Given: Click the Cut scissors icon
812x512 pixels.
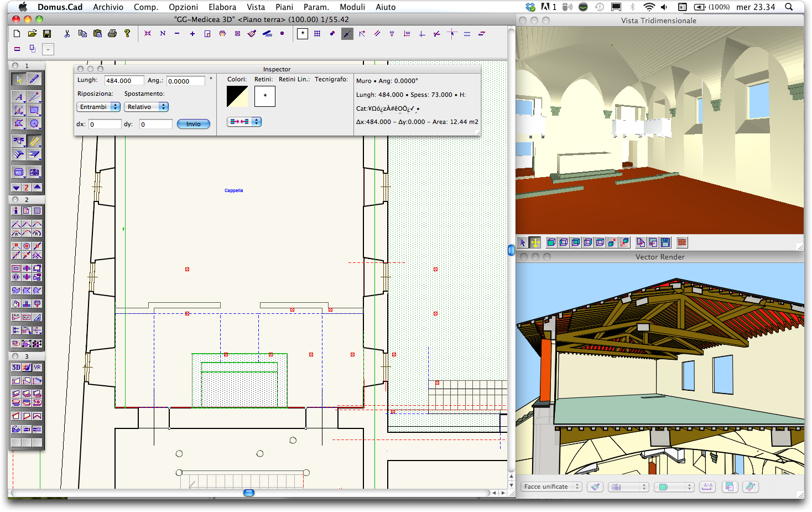Looking at the screenshot, I should 67,34.
